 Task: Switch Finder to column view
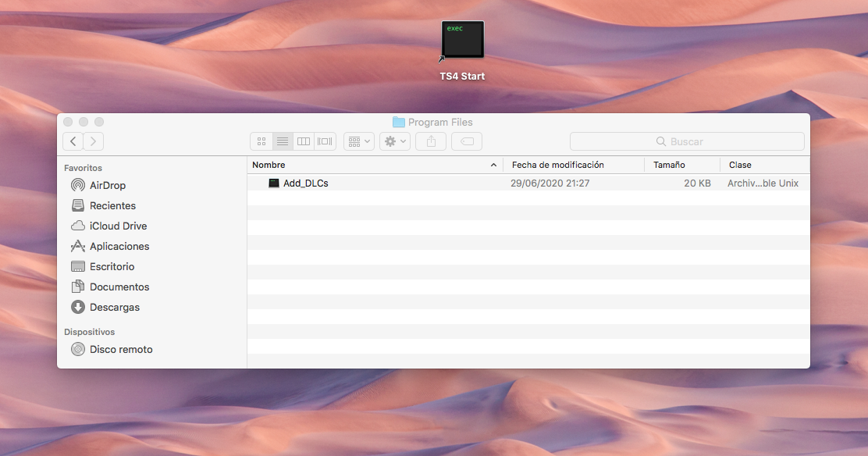tap(304, 141)
